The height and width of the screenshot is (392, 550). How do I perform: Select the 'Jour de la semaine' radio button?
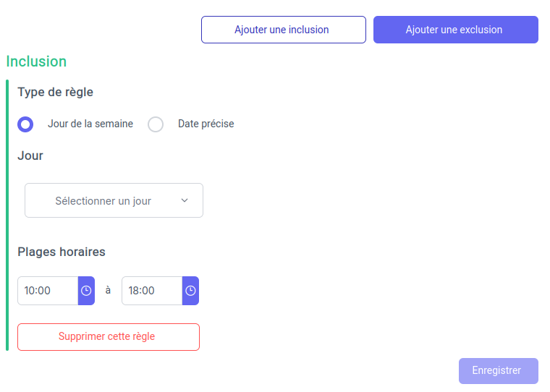[x=25, y=124]
